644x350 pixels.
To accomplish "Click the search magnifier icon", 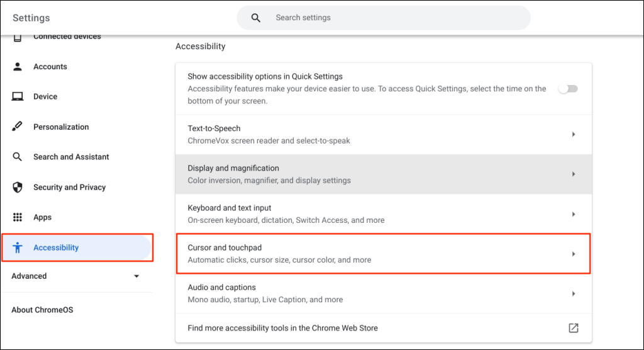I will click(x=256, y=18).
